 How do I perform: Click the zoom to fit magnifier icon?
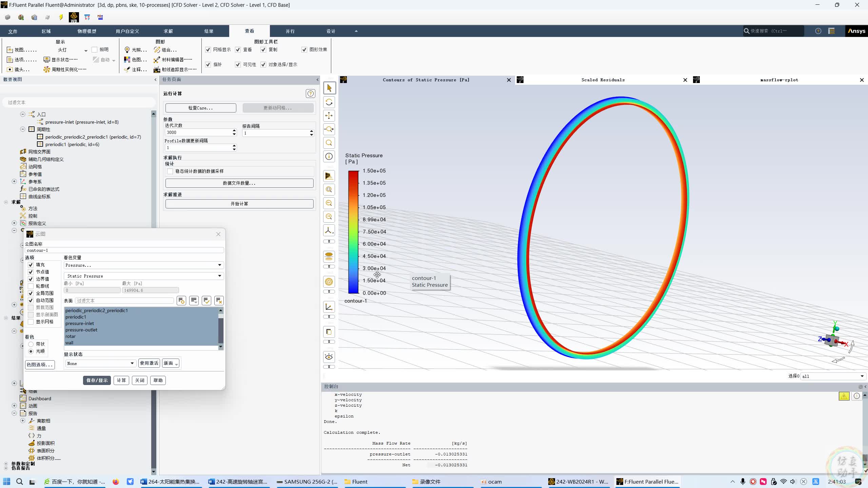[x=329, y=143]
